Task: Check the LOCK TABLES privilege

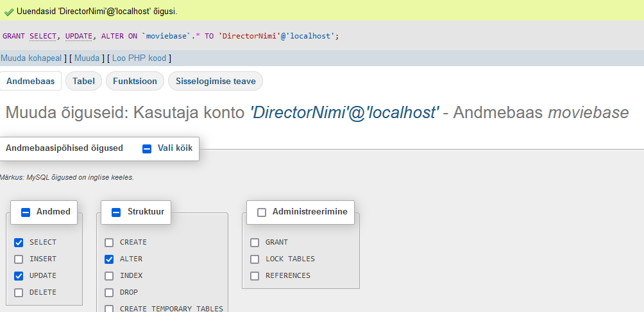Action: 255,259
